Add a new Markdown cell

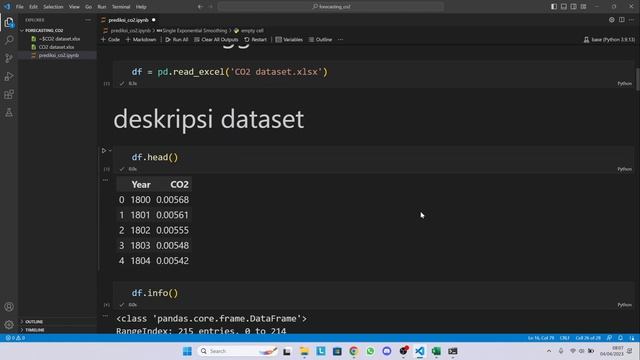tap(141, 40)
